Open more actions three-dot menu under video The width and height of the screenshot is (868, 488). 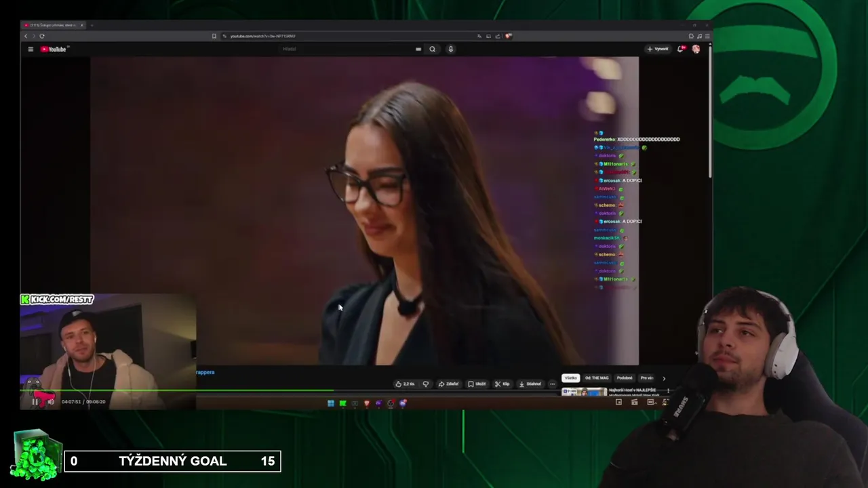(x=552, y=384)
